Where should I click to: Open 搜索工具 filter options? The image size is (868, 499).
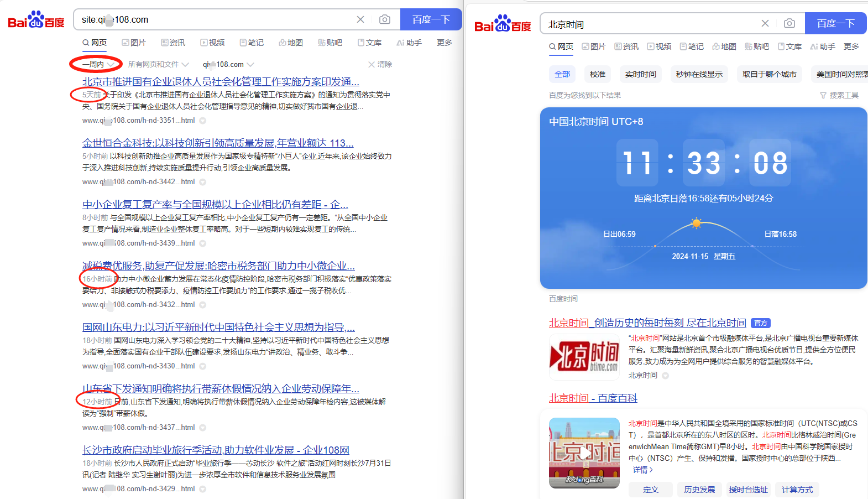coord(839,95)
